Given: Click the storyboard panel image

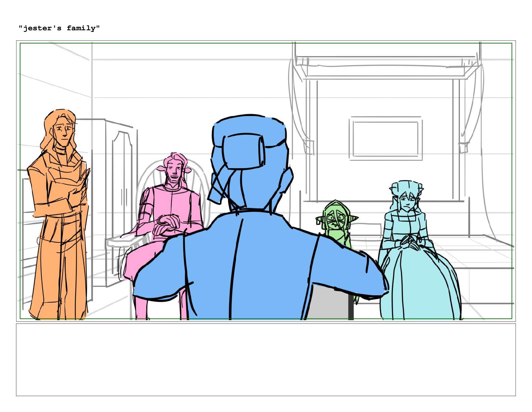Looking at the screenshot, I should pos(266,181).
